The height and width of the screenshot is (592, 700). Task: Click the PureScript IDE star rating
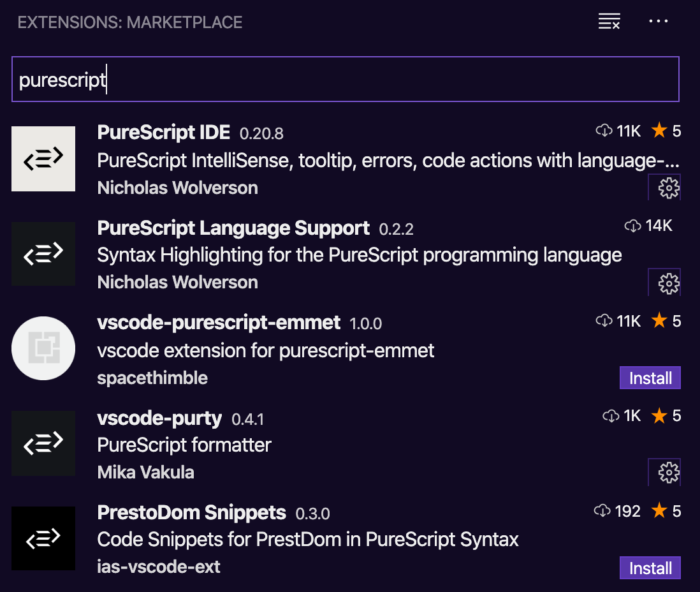(x=666, y=131)
